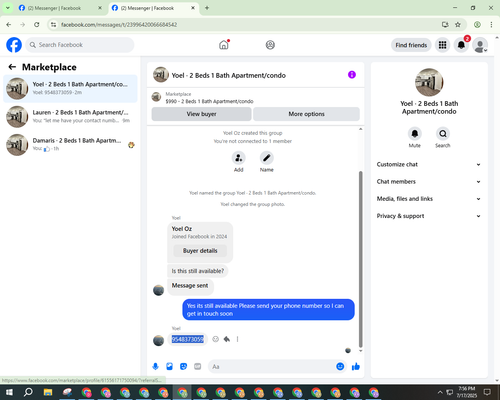Image resolution: width=500 pixels, height=400 pixels.
Task: Click the Add member icon
Action: tap(239, 158)
